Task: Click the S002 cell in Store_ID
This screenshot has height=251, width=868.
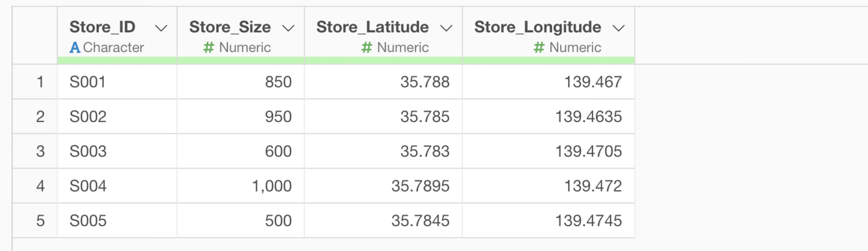Action: click(88, 117)
